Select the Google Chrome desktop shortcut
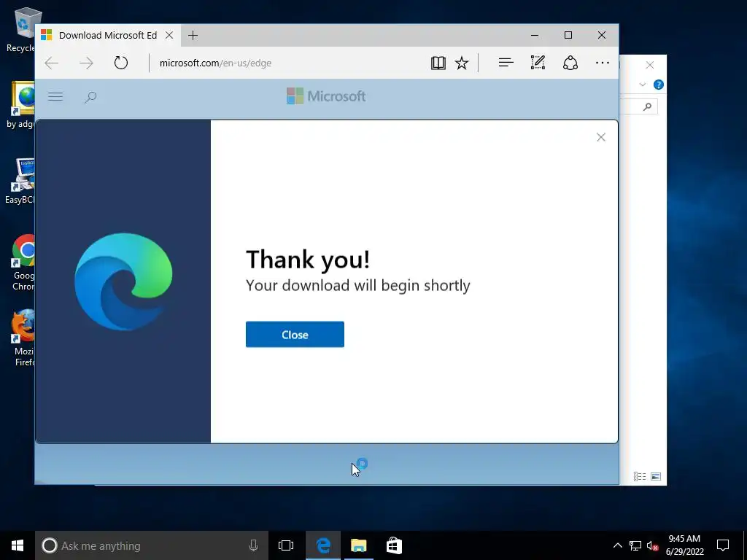747x560 pixels. (22, 262)
